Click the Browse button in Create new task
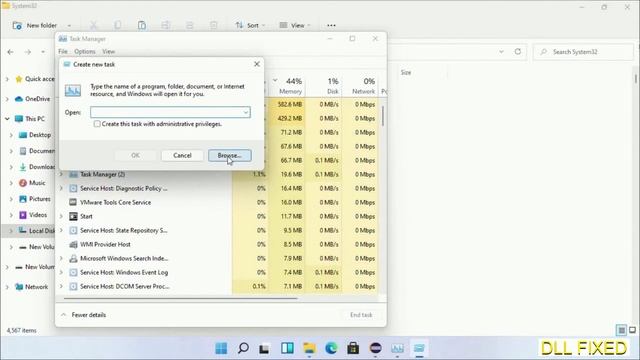Viewport: 640px width, 360px height. pos(230,156)
